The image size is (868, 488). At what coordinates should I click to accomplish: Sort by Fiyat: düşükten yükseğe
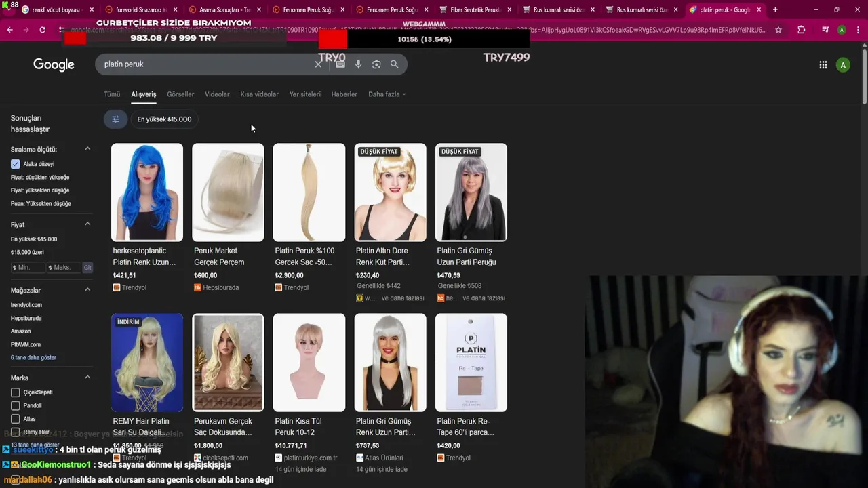point(40,177)
